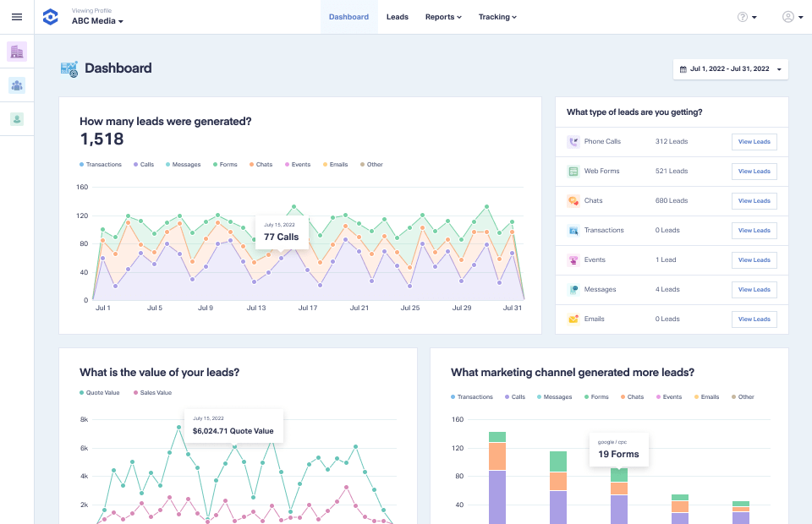812x524 pixels.
Task: Open the date range Jul 1 - Jul 31 picker
Action: click(731, 69)
